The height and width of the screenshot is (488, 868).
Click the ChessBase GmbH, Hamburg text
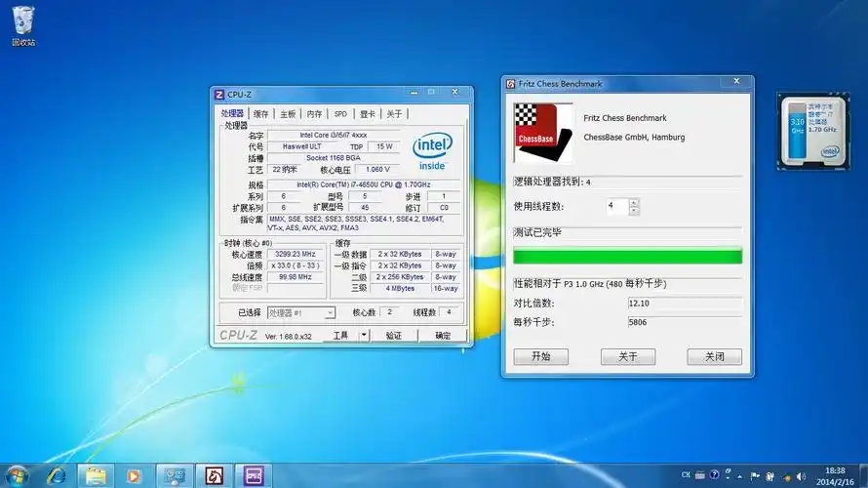click(634, 138)
